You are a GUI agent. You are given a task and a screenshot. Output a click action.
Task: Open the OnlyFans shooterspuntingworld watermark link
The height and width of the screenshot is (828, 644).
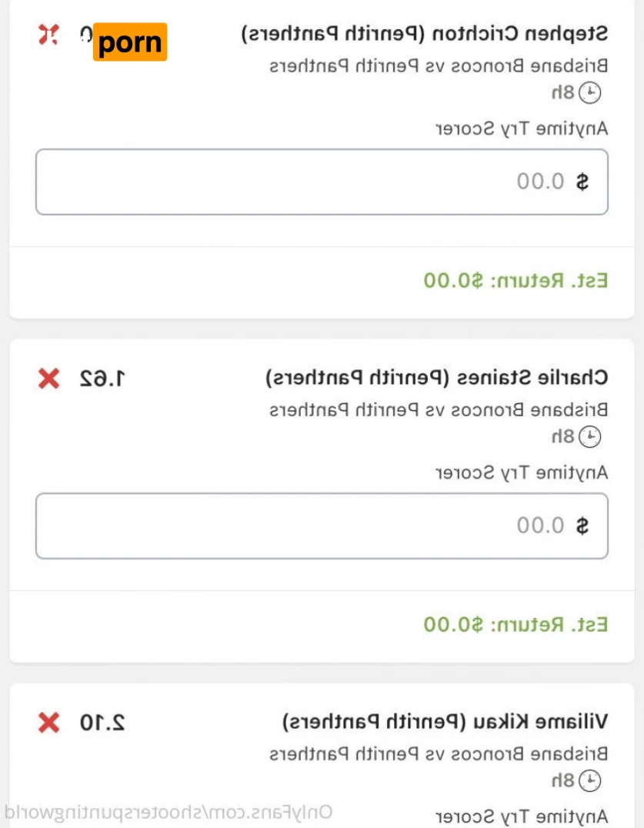pyautogui.click(x=169, y=812)
